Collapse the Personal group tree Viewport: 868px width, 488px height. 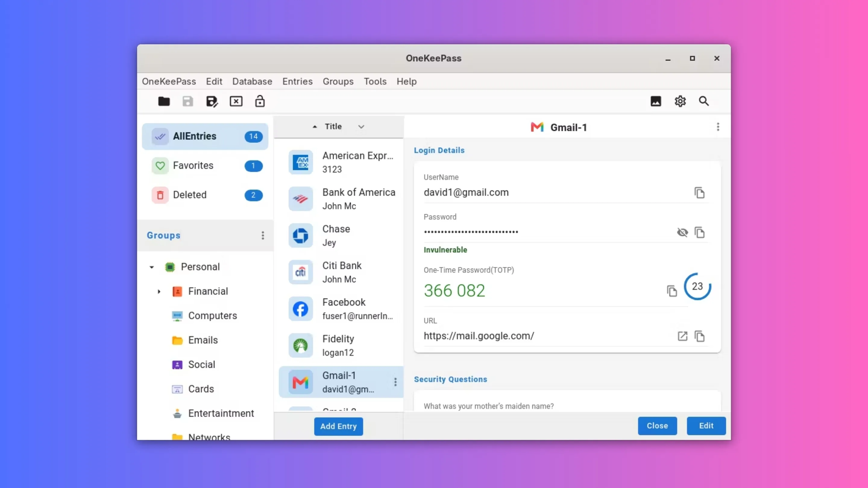click(152, 267)
